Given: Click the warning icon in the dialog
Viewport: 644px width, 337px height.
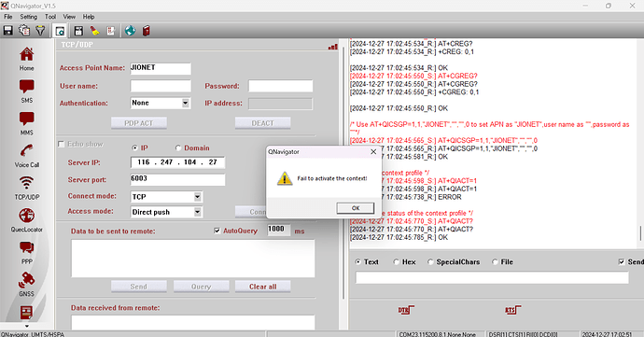Looking at the screenshot, I should pos(285,179).
